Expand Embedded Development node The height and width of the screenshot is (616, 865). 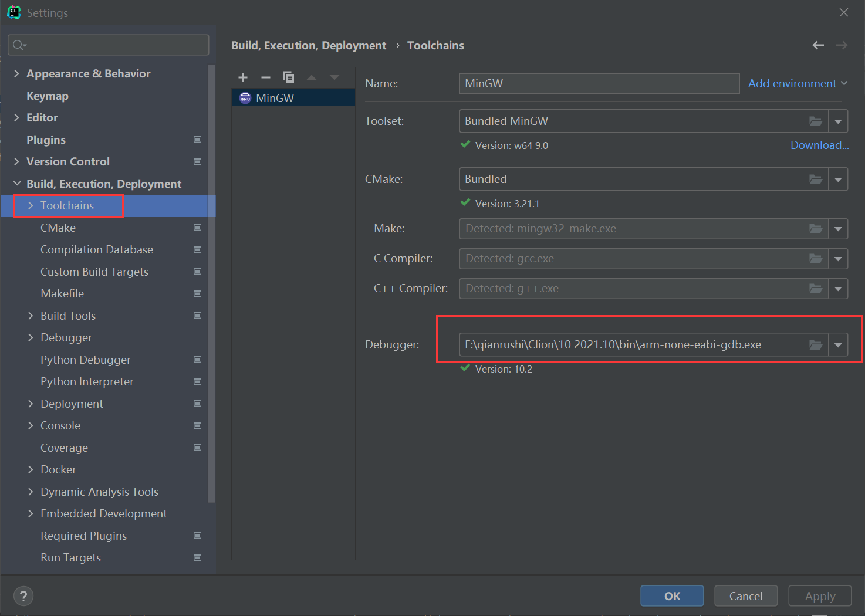click(31, 513)
